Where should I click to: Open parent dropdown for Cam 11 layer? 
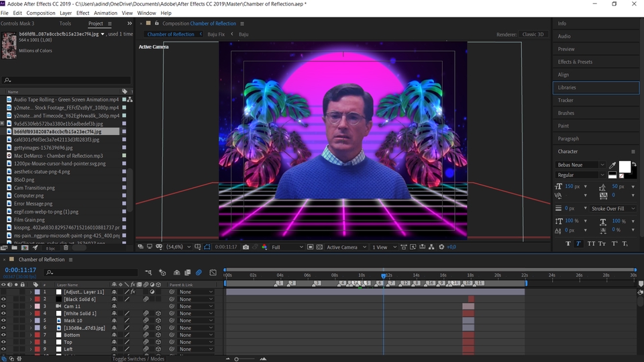[197, 306]
